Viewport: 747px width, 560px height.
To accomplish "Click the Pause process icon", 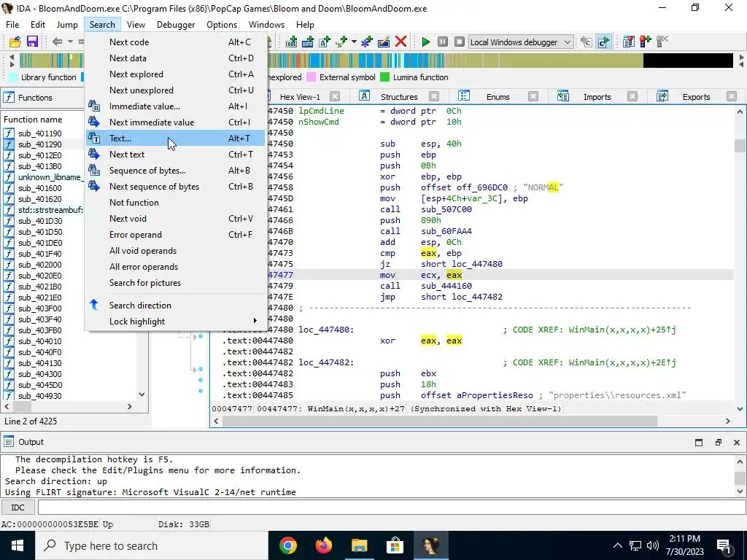I will 443,42.
